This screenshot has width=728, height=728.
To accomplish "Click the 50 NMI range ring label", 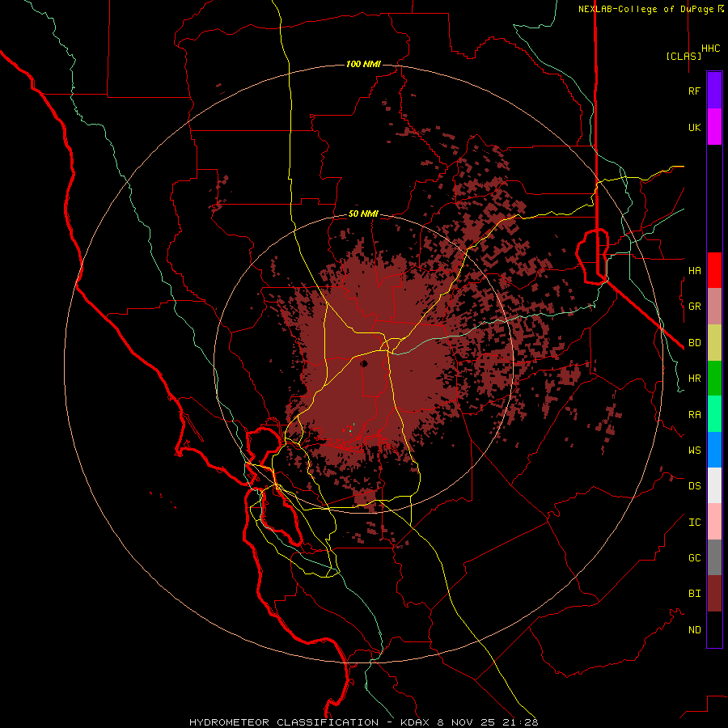I will tap(363, 214).
